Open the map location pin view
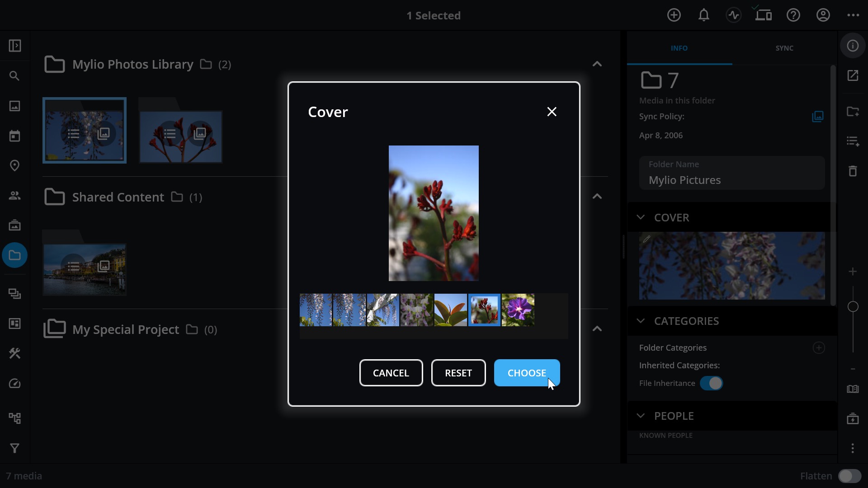Viewport: 868px width, 488px height. 15,166
